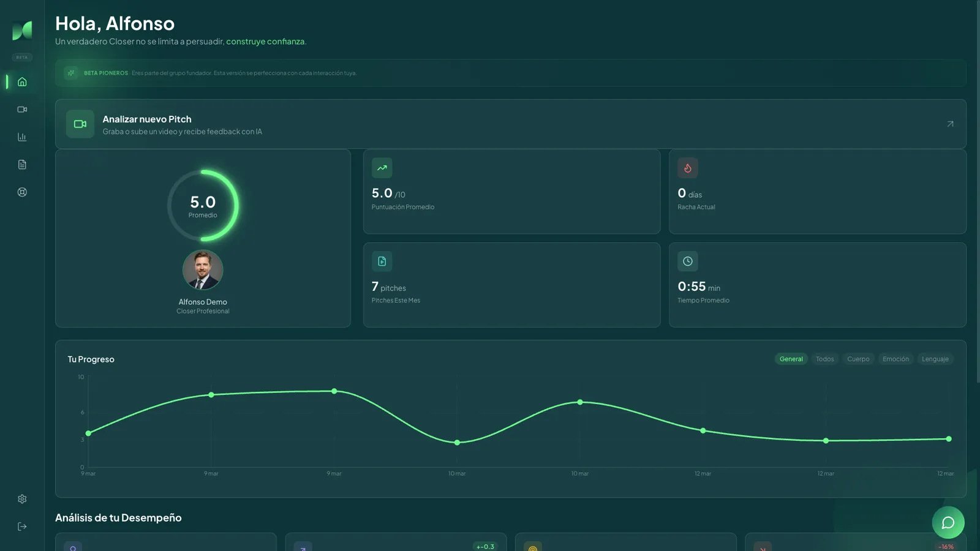Click the Analizar nuevo Pitch title

click(x=147, y=119)
